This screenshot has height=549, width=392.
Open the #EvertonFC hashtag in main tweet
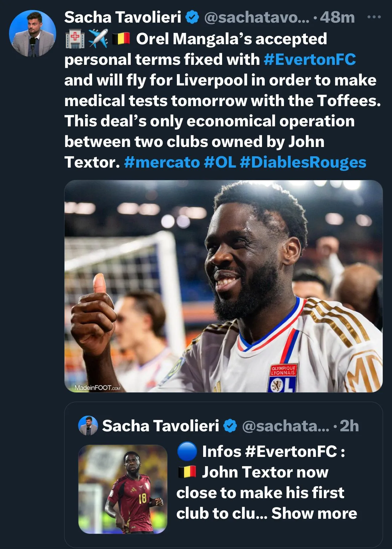(310, 60)
